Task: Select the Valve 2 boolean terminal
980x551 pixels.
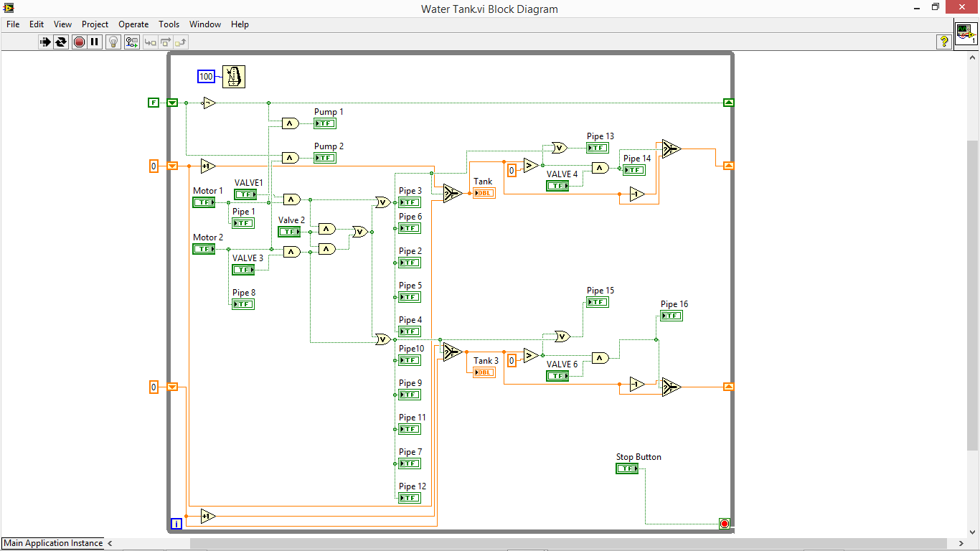Action: [x=289, y=232]
